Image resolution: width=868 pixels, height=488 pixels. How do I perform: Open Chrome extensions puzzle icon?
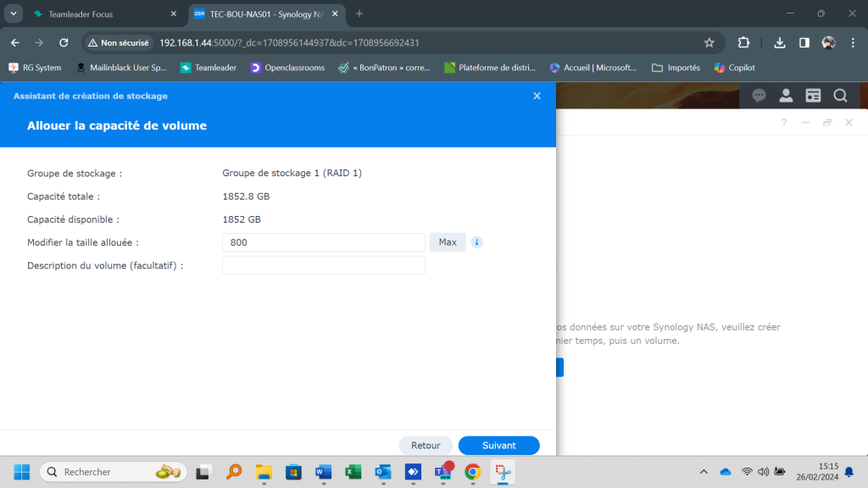pos(743,42)
